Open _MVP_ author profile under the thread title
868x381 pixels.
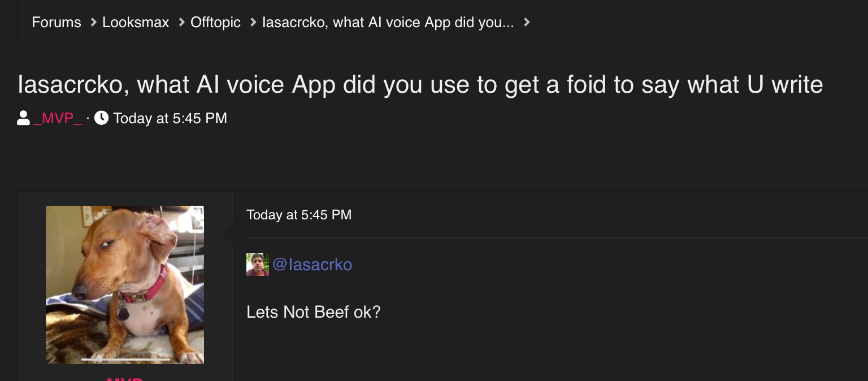tap(58, 118)
